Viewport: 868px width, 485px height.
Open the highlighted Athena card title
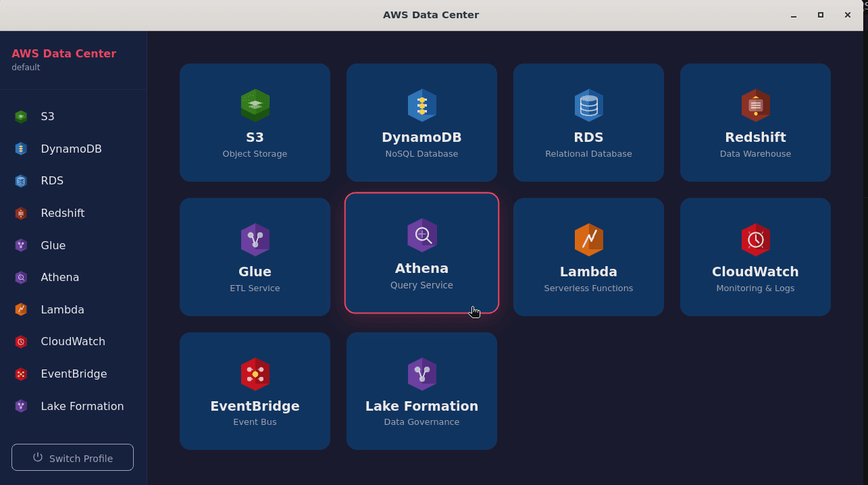click(422, 268)
